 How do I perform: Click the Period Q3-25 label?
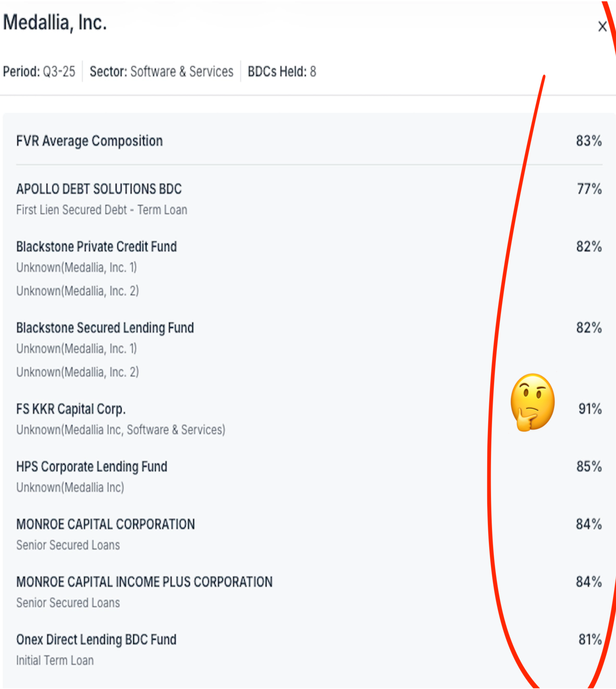tap(39, 72)
